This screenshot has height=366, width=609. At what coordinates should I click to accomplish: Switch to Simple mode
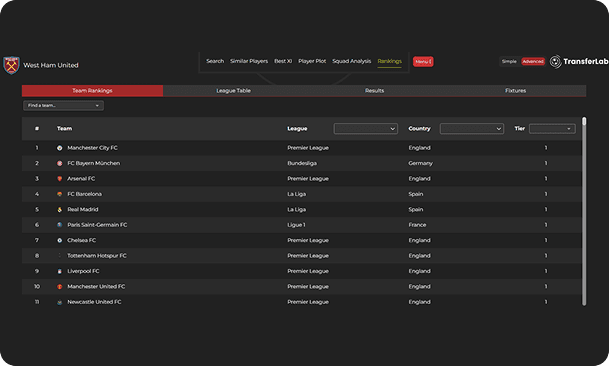[509, 61]
